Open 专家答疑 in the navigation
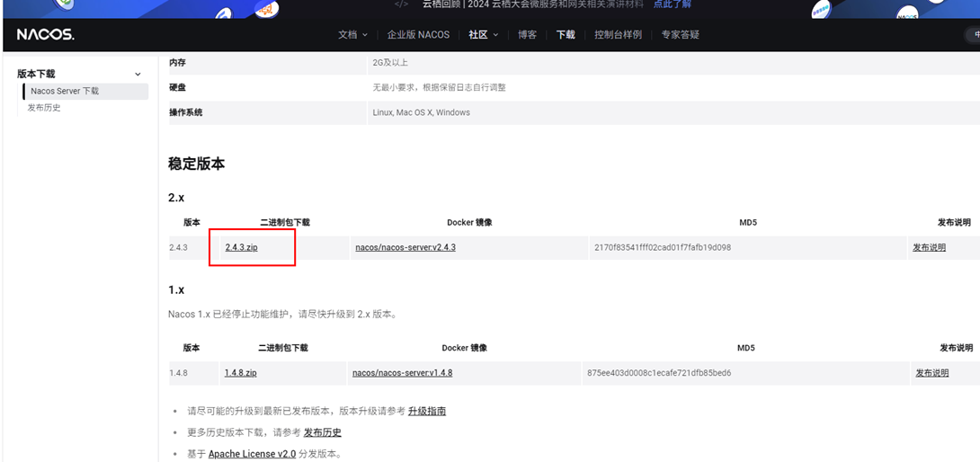980x462 pixels. tap(681, 35)
